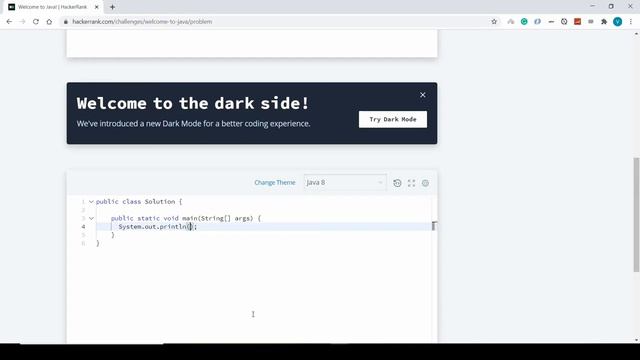640x360 pixels.
Task: Open the browser home page icon
Action: point(49,22)
